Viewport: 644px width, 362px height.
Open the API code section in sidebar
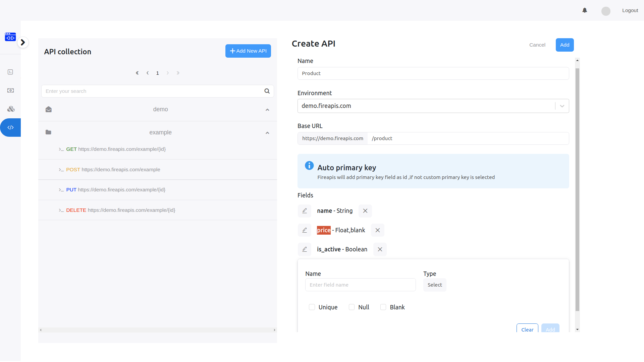pyautogui.click(x=10, y=127)
